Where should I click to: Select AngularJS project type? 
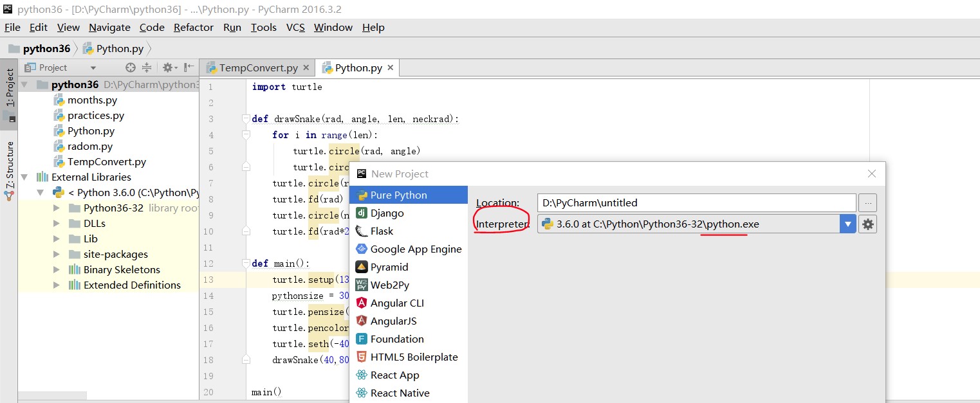tap(409, 321)
